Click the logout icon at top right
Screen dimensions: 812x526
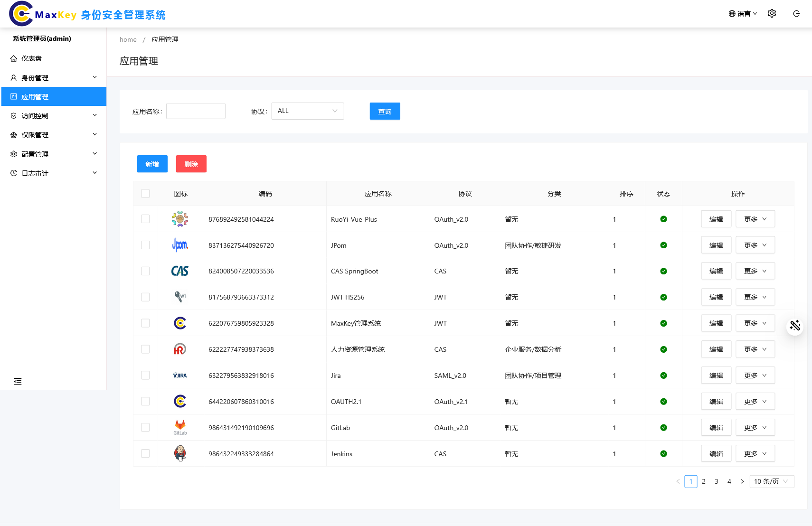coord(796,14)
